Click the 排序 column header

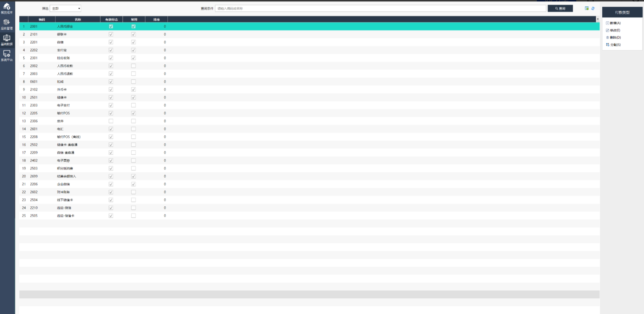(x=156, y=19)
